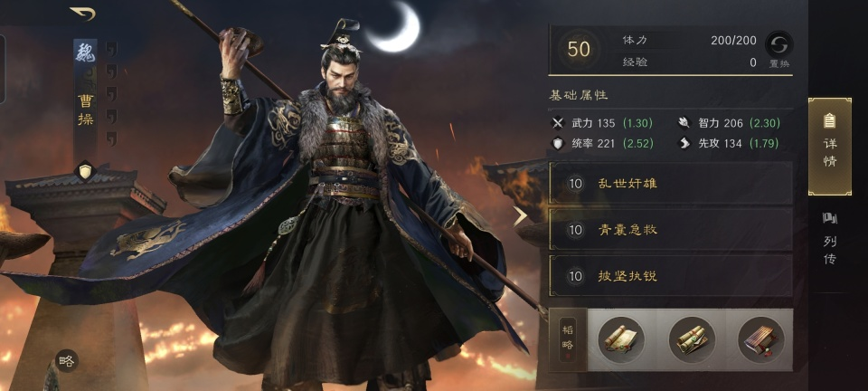
Task: Expand panel with the right chevron arrow
Action: [x=519, y=217]
